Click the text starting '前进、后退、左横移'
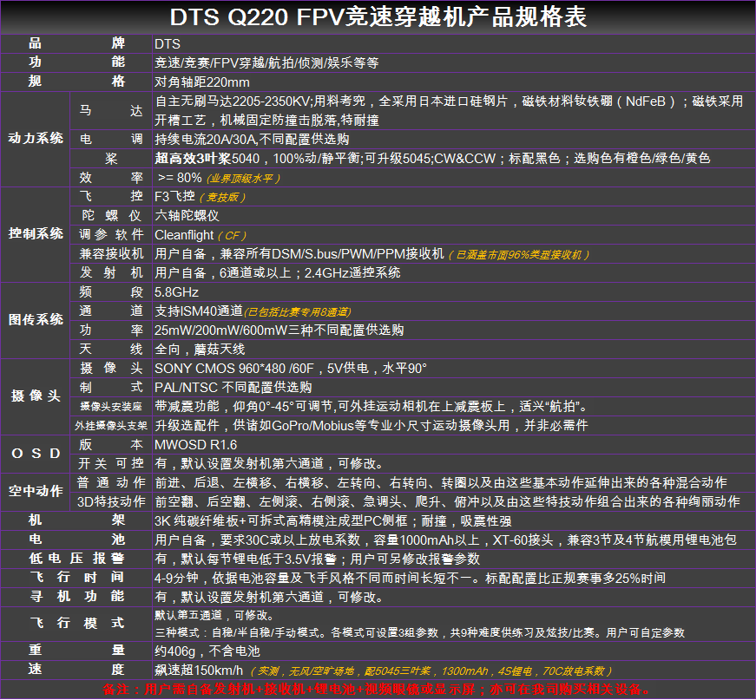This screenshot has height=700, width=756. [x=441, y=482]
